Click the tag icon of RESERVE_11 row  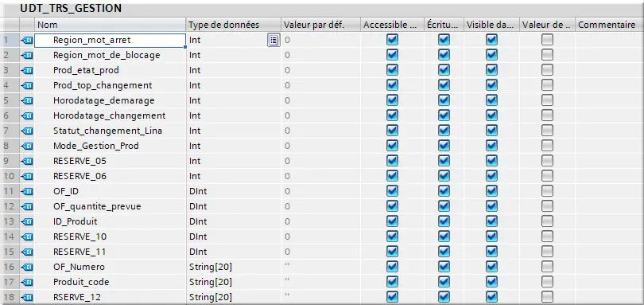pos(27,252)
